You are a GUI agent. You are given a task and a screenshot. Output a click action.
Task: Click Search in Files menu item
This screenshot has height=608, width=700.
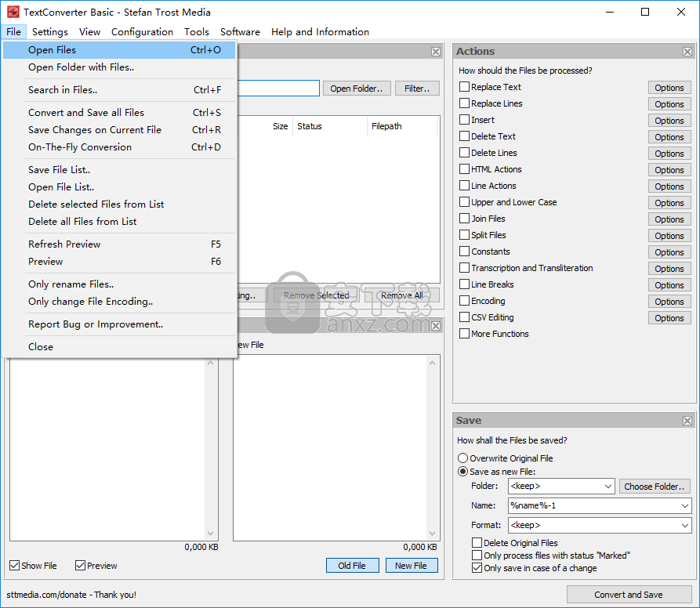[119, 90]
